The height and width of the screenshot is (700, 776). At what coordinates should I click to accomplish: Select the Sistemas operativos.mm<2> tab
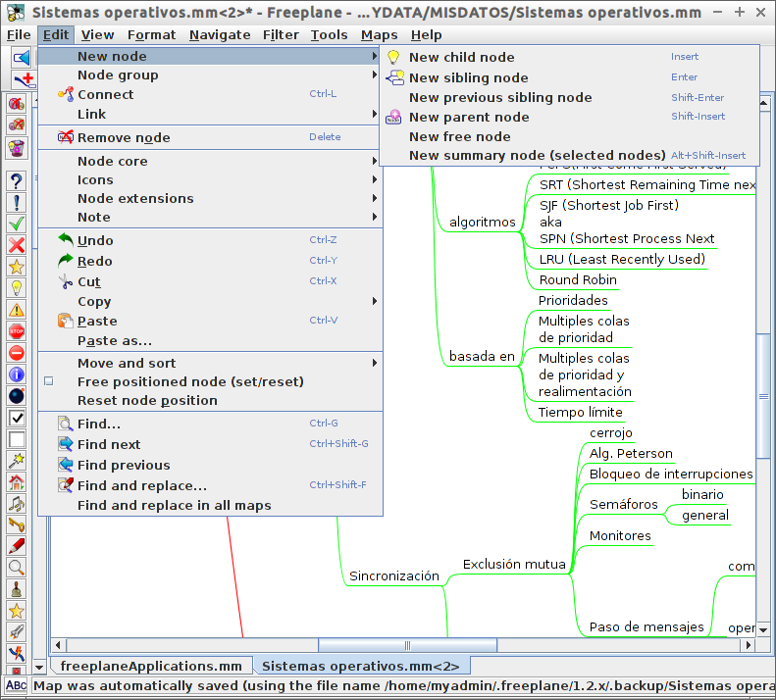click(361, 666)
